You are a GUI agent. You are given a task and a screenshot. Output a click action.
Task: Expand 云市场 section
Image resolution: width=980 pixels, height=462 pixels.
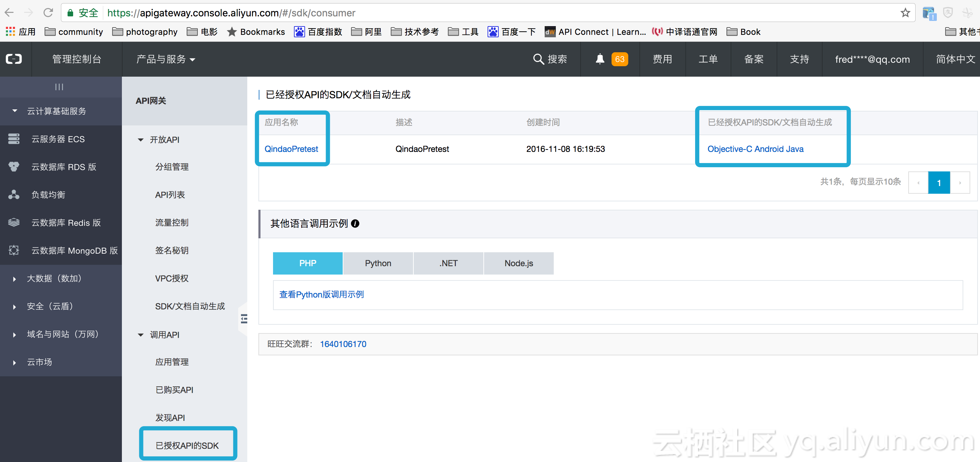point(15,362)
